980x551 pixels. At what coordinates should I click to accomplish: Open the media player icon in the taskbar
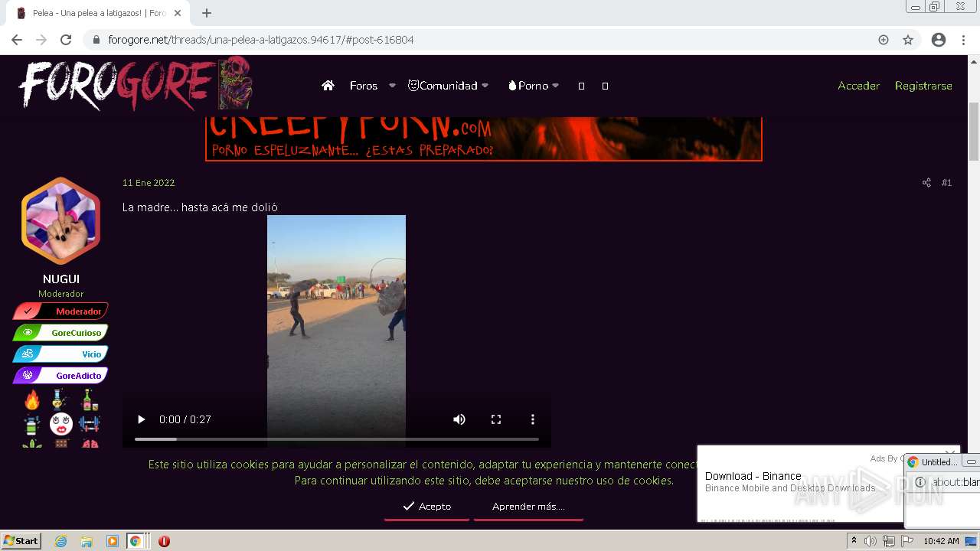coord(112,541)
